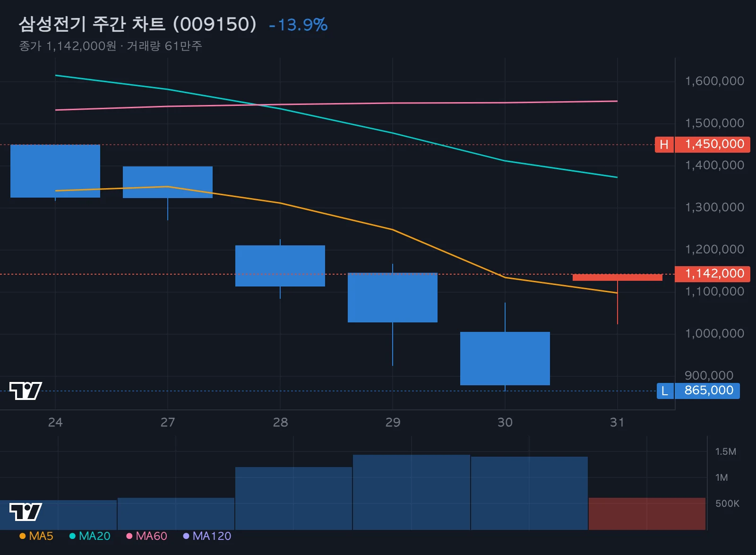Click the 1.5M volume axis label
The image size is (756, 555).
(x=726, y=451)
